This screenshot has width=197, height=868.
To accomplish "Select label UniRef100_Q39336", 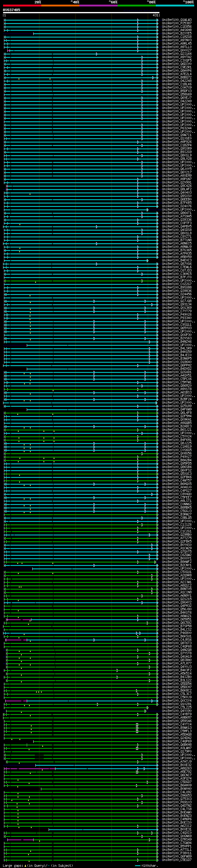I will [x=177, y=219].
